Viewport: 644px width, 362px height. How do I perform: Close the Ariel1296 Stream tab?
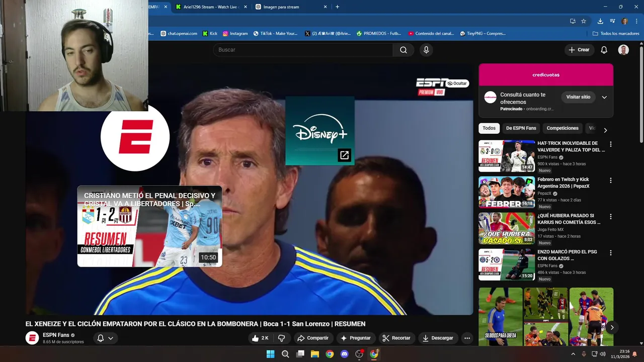click(x=245, y=7)
